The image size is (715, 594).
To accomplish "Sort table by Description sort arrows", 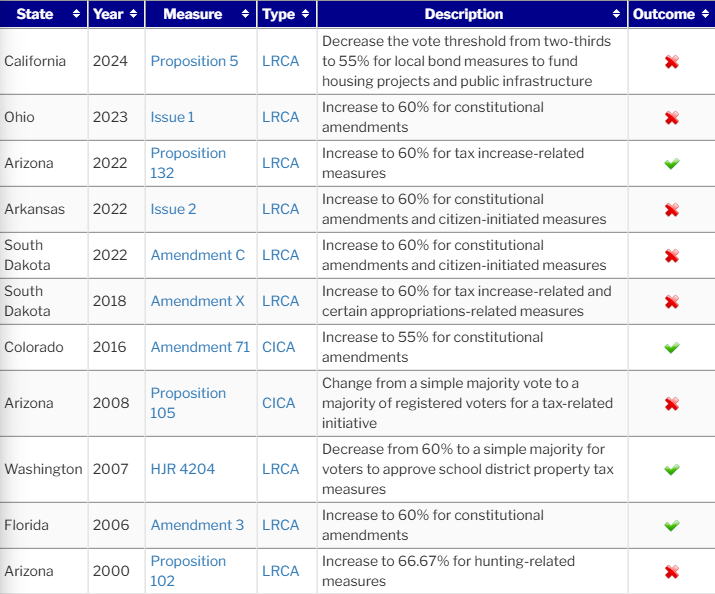I will pos(616,15).
